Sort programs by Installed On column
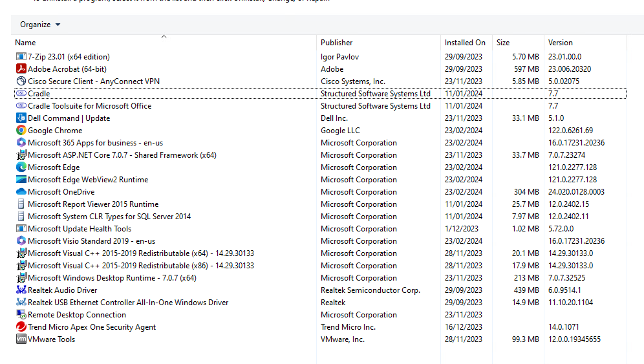 click(x=465, y=43)
